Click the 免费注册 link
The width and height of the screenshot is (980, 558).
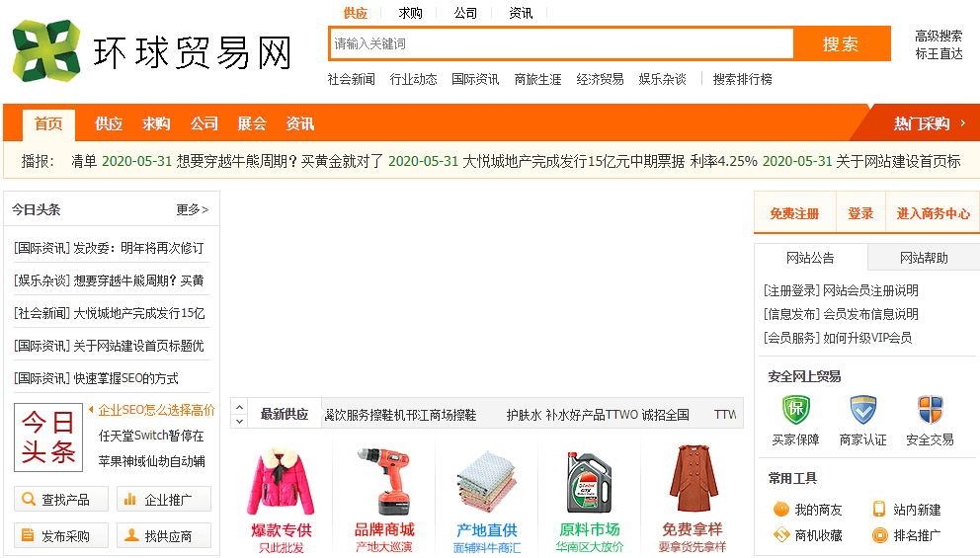(794, 213)
